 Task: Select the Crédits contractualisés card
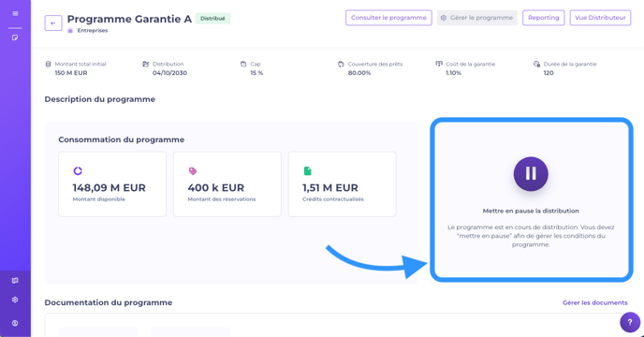(x=343, y=184)
